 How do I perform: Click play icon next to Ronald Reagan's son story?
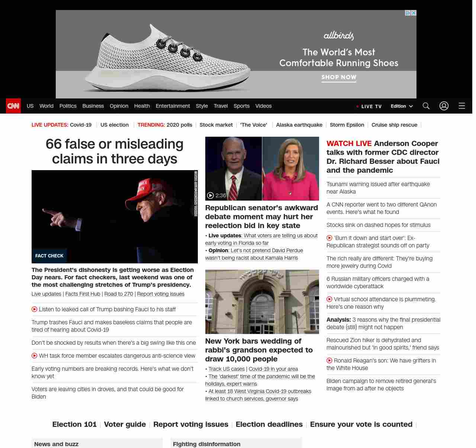[329, 360]
